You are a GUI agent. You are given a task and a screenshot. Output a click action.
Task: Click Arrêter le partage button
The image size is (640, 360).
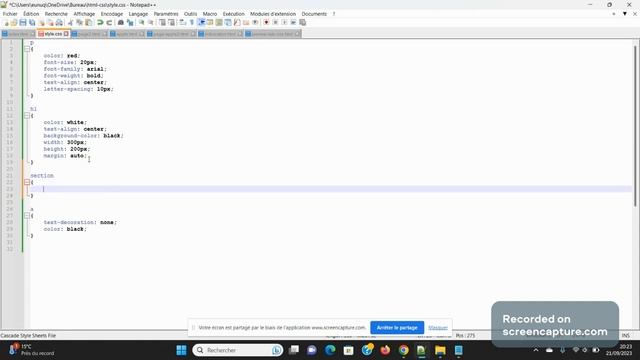[x=397, y=327]
